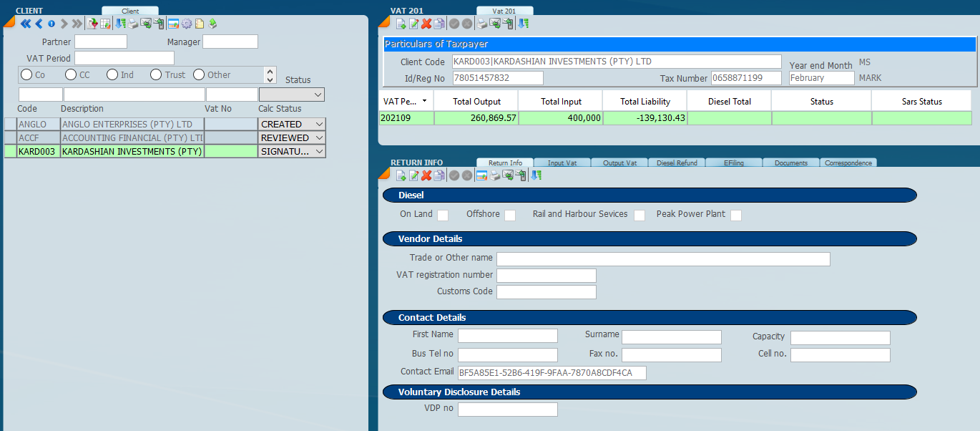
Task: Click red delete X in VAT 201 toolbar
Action: point(426,24)
